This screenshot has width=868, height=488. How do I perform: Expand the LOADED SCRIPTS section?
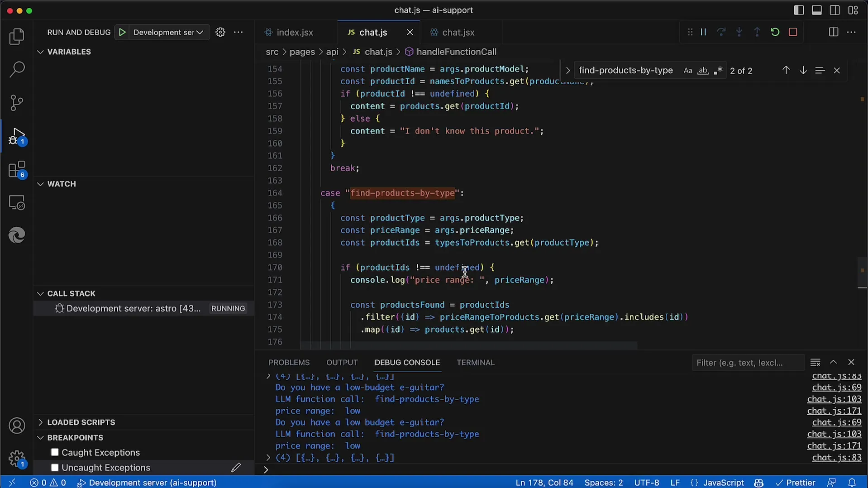click(x=40, y=422)
